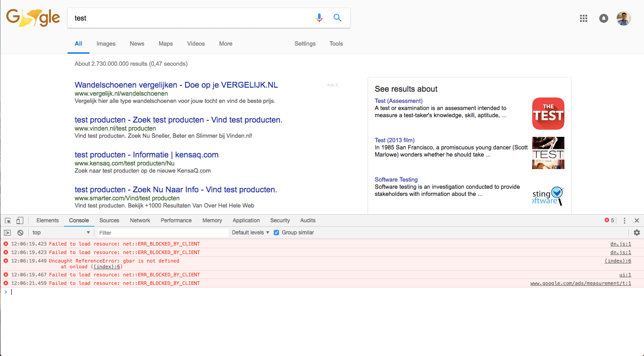Open the console settings gear icon
The width and height of the screenshot is (644, 356).
(x=637, y=232)
